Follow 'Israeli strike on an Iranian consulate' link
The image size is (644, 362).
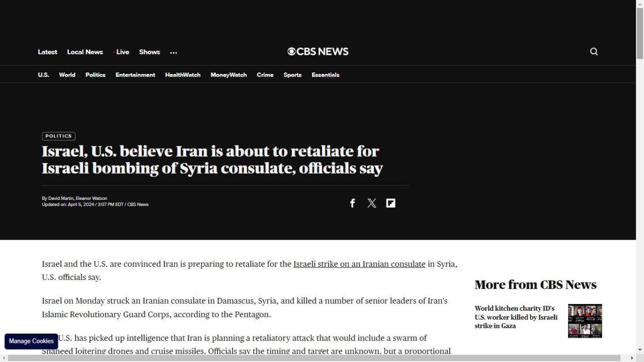coord(359,264)
